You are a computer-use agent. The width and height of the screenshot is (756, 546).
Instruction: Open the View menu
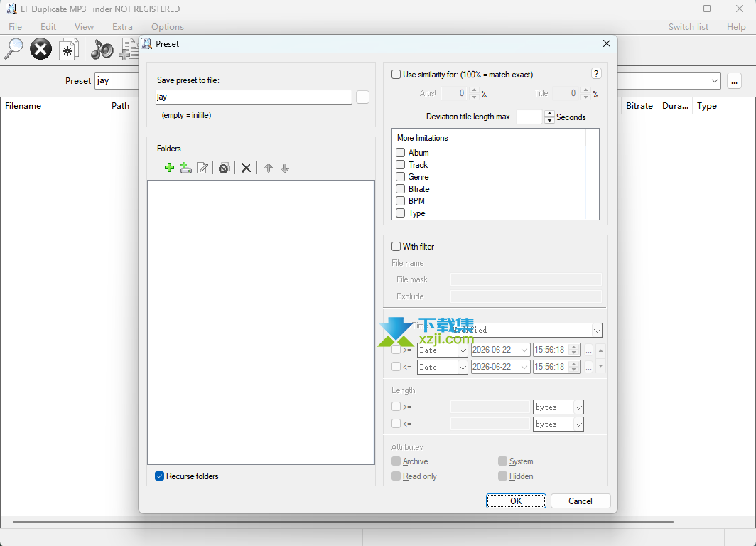pyautogui.click(x=84, y=26)
